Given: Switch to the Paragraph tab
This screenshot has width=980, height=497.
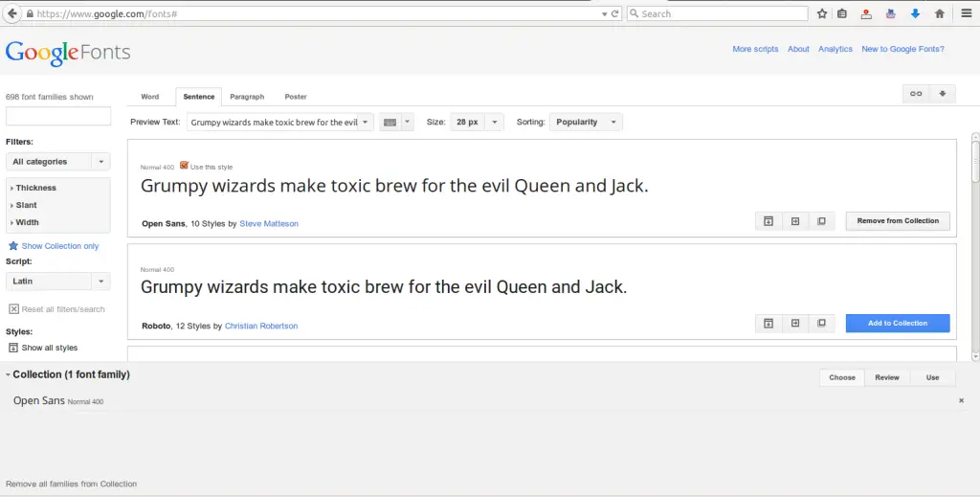Looking at the screenshot, I should (247, 97).
